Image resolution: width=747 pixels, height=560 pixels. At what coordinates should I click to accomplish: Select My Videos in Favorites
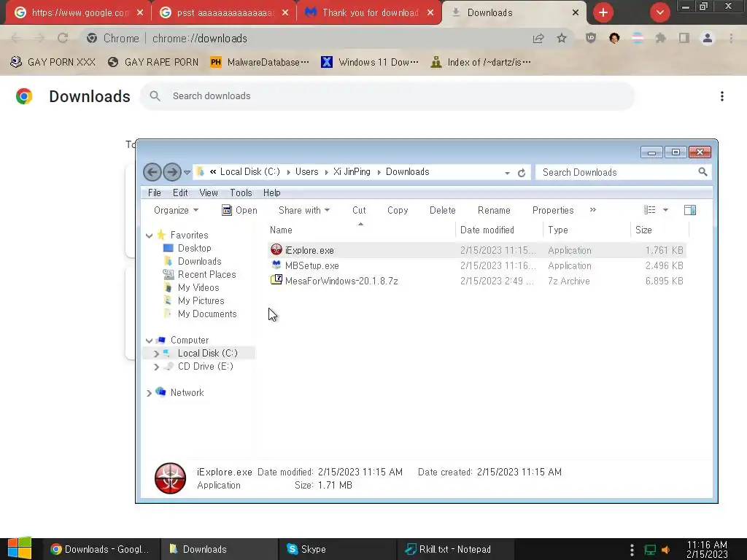(198, 287)
